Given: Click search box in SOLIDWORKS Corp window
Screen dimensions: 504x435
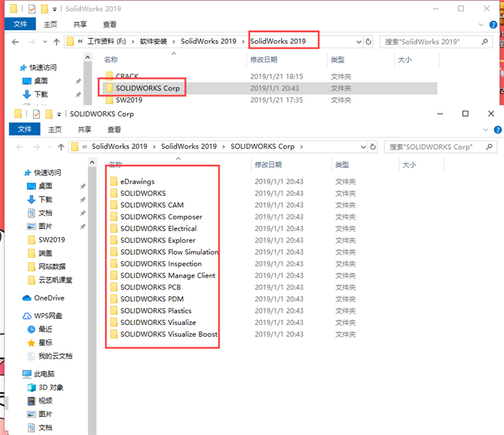Looking at the screenshot, I should (x=440, y=147).
